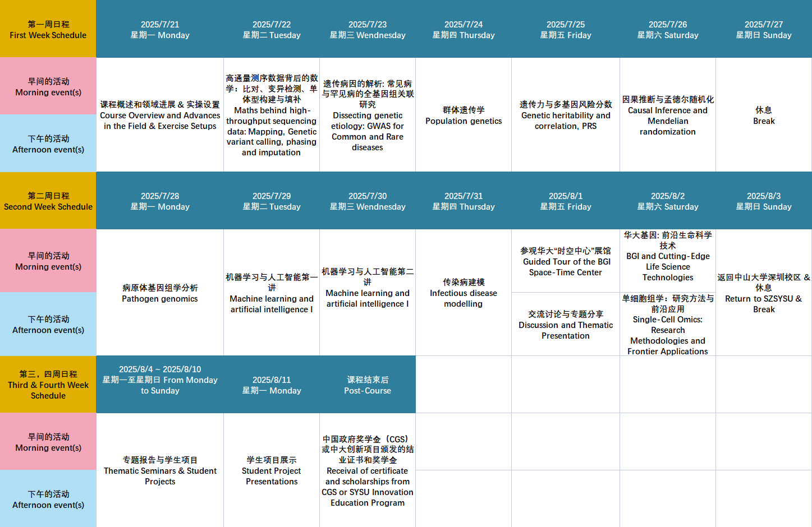The image size is (812, 527).
Task: Select the 2025/7/27 Sunday date header
Action: 763,30
